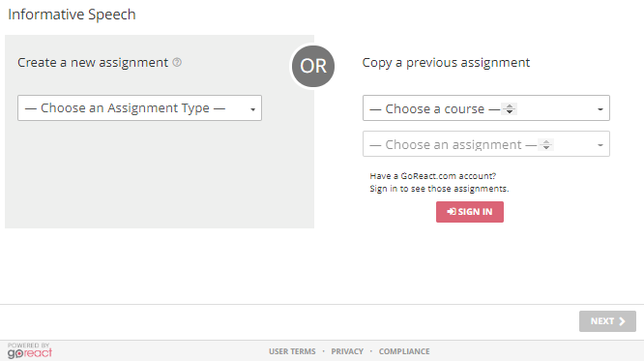Screen dimensions: 644x361
Task: Open the USER TERMS link
Action: [x=292, y=351]
